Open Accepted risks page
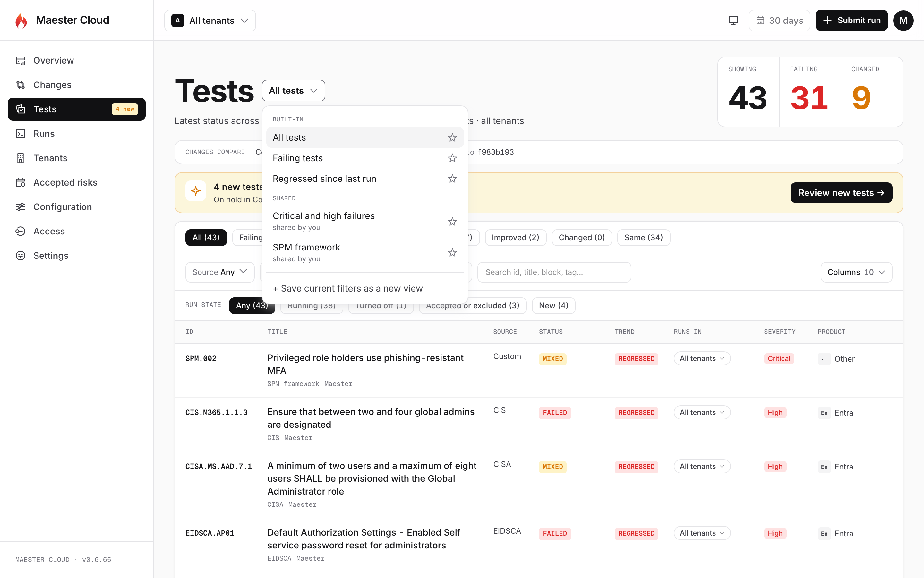This screenshot has width=924, height=578. pyautogui.click(x=76, y=182)
